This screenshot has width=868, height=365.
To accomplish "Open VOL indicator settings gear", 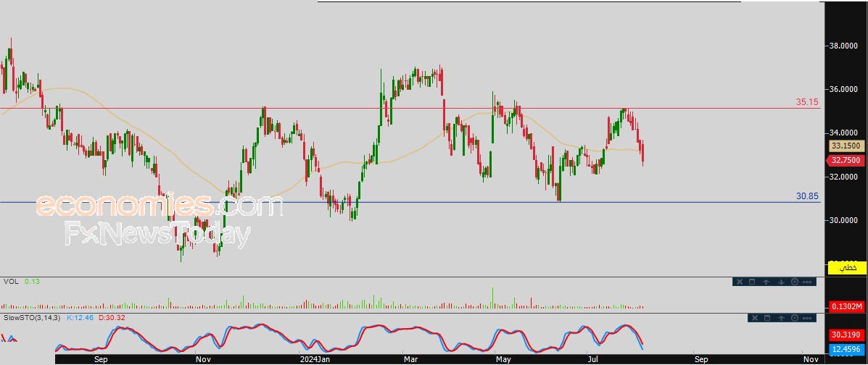I will 795,282.
